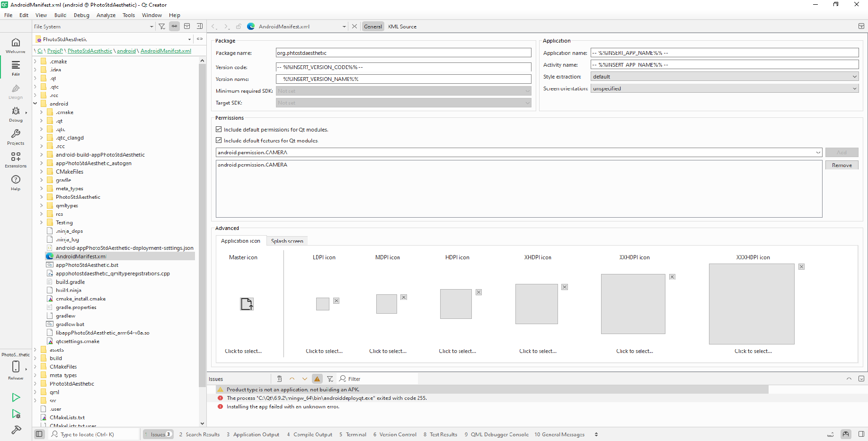Open Issues category filter
Image resolution: width=868 pixels, height=441 pixels.
(x=330, y=379)
